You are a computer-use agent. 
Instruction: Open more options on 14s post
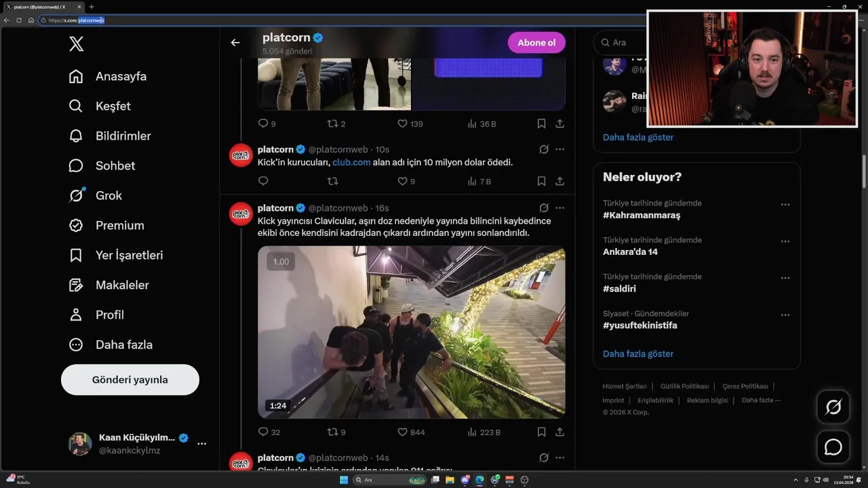pos(559,457)
